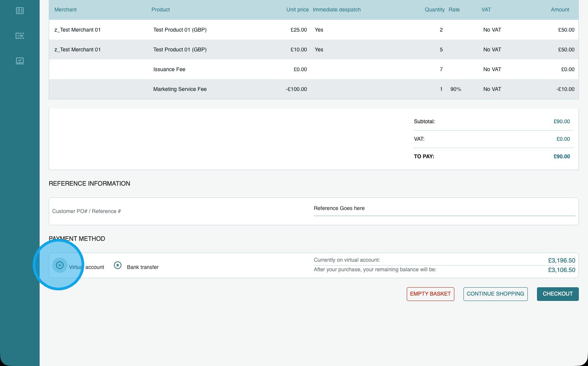This screenshot has width=588, height=366.
Task: Click the Product column header
Action: pos(161,10)
